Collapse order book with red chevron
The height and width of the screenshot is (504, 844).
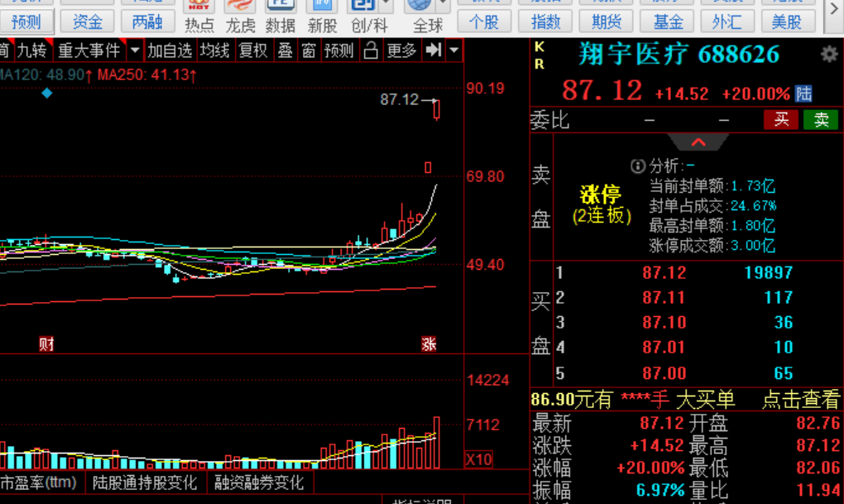[698, 142]
